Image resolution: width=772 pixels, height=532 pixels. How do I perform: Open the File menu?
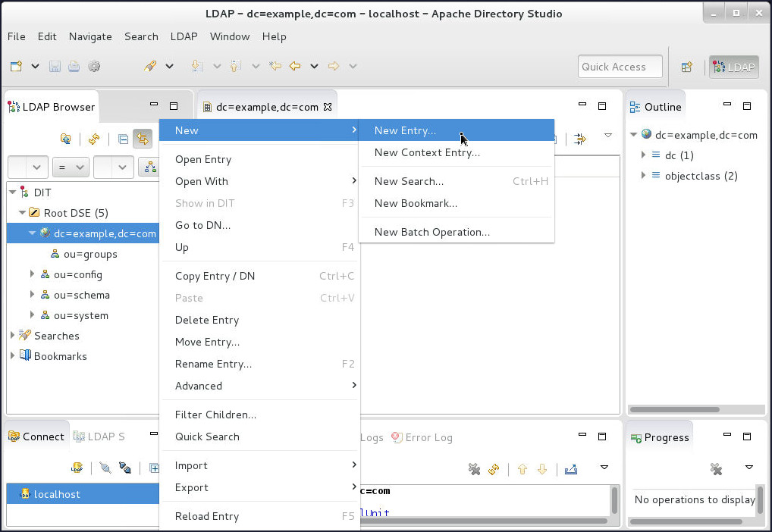point(16,36)
